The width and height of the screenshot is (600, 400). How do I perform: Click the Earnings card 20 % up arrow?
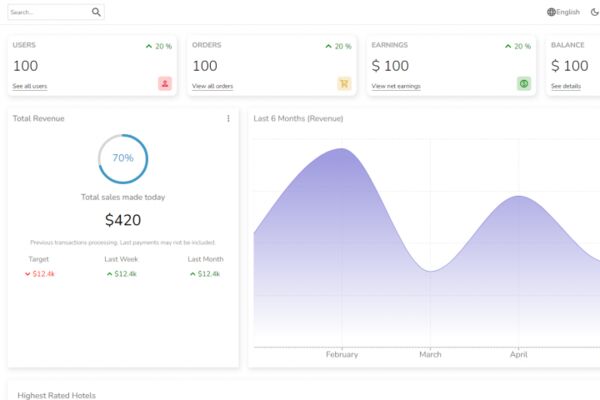[x=508, y=46]
